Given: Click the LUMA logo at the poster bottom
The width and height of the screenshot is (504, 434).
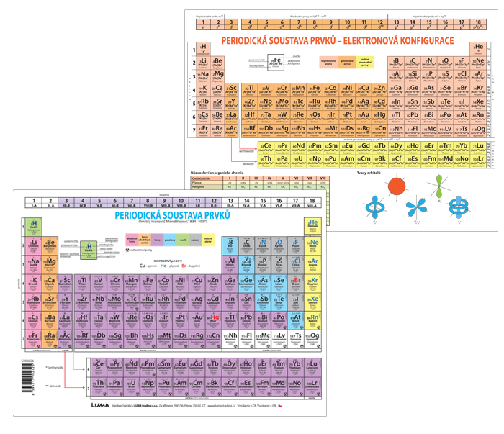Looking at the screenshot, I should click(x=100, y=405).
